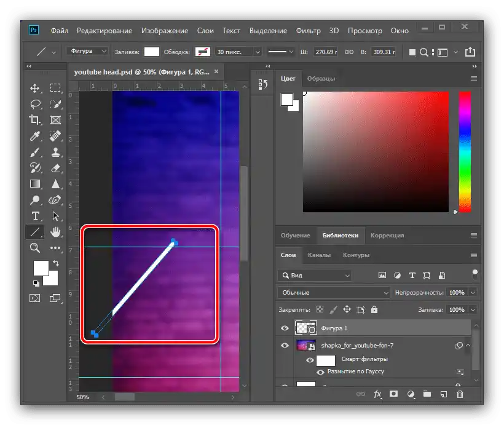The height and width of the screenshot is (425, 504).
Task: Open the Файл menu
Action: 60,31
